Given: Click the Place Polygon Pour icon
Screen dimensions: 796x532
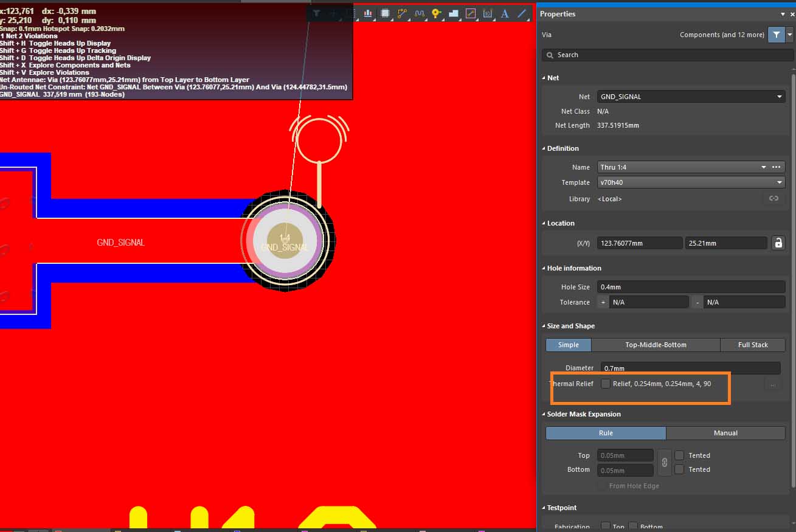Looking at the screenshot, I should pos(453,13).
